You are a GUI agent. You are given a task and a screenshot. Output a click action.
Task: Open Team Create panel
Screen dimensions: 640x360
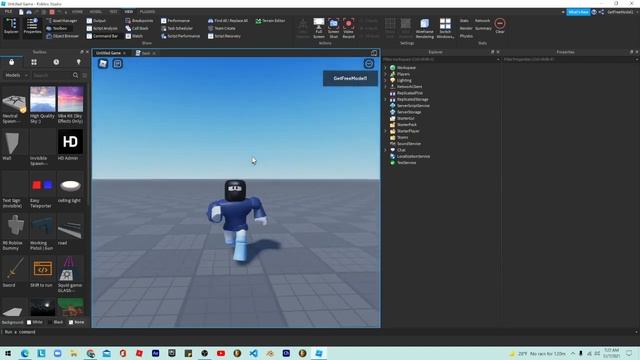click(x=222, y=28)
